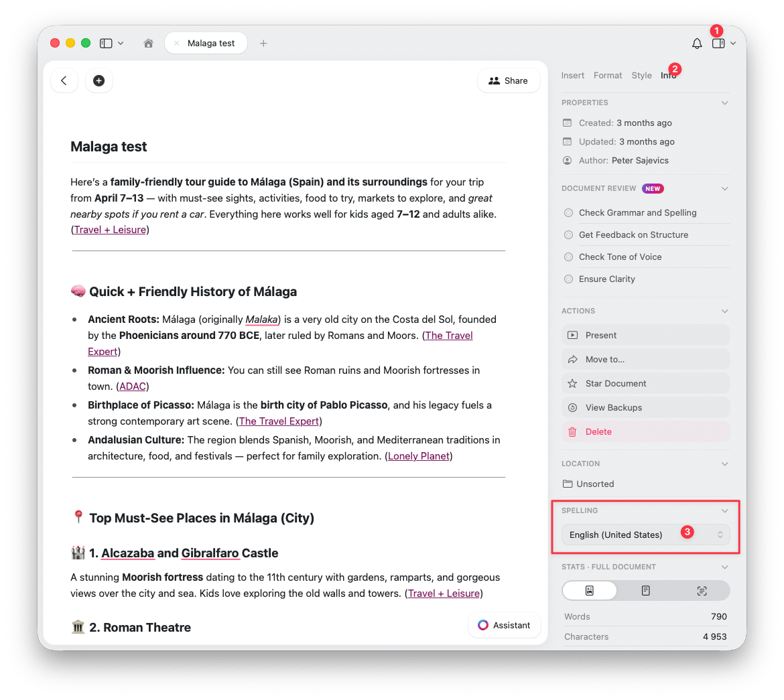Screen dimensions: 784x700
Task: Click the Present action
Action: point(645,335)
